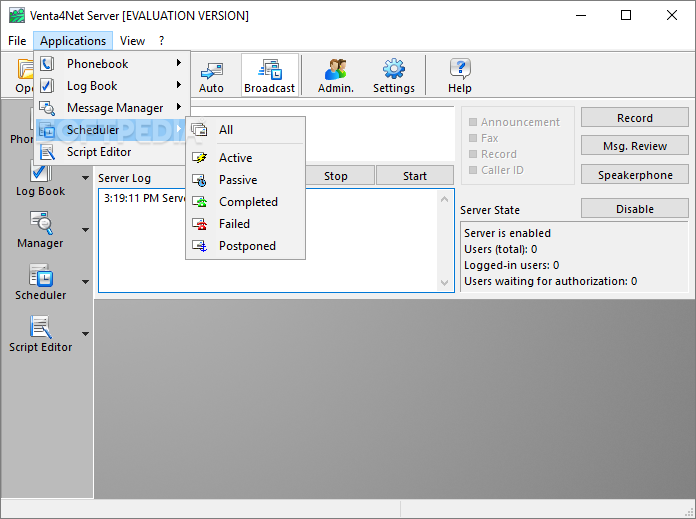Choose Postponed in the Scheduler submenu

(x=246, y=246)
